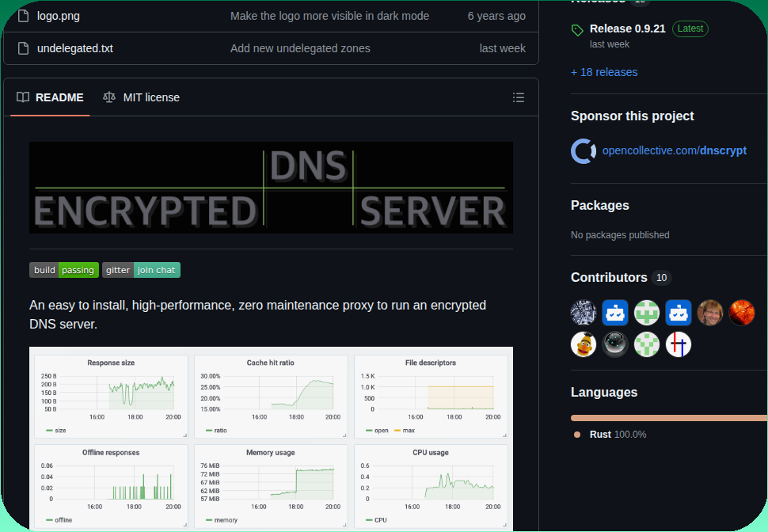Open the + 18 releases link
Image resolution: width=768 pixels, height=532 pixels.
click(x=604, y=72)
